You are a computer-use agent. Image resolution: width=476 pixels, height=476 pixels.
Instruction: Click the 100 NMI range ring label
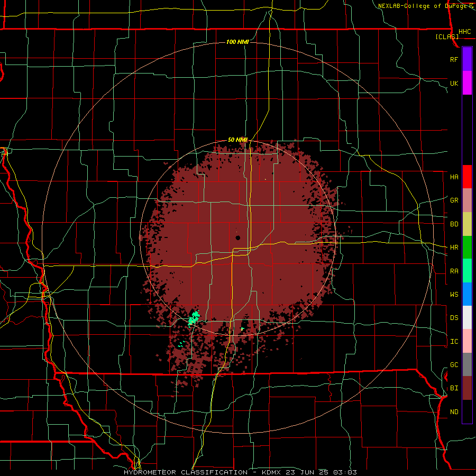pyautogui.click(x=237, y=42)
